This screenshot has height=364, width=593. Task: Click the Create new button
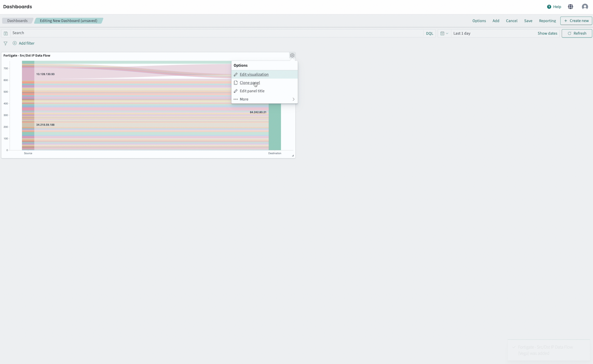click(576, 21)
